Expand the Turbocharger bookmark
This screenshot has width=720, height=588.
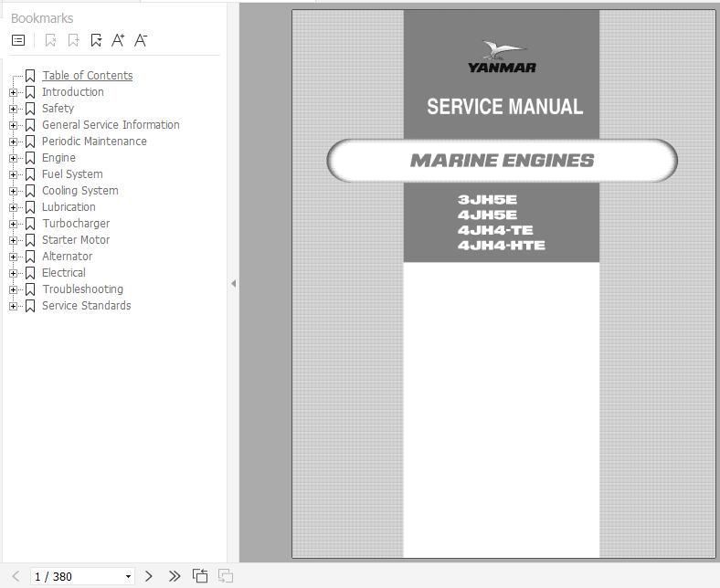pyautogui.click(x=14, y=224)
